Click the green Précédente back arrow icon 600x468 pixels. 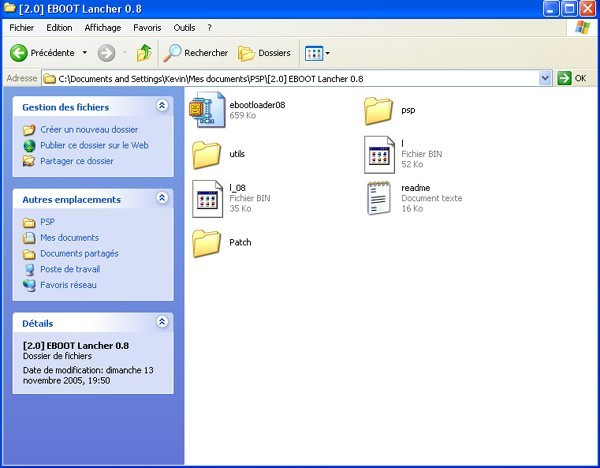tap(18, 53)
